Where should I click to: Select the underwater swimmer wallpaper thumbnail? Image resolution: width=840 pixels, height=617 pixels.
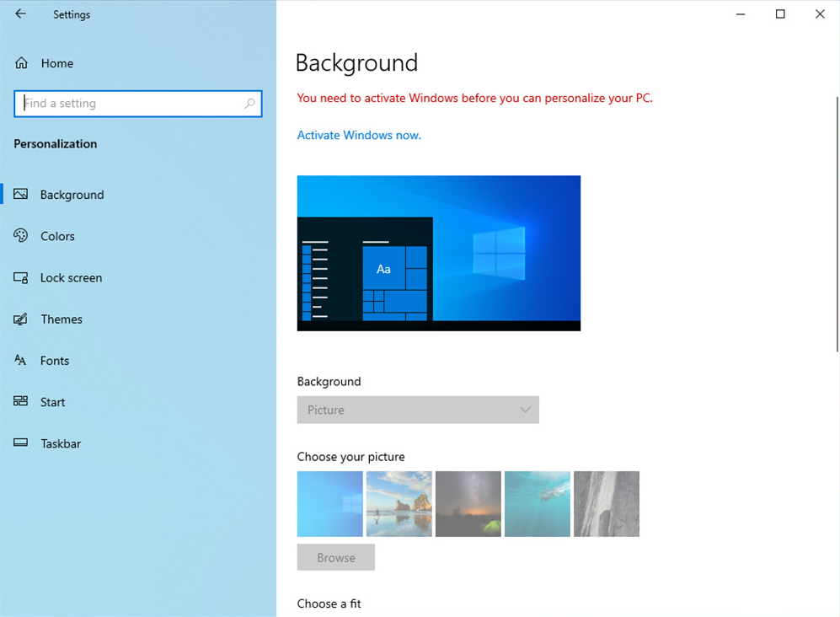pyautogui.click(x=538, y=504)
